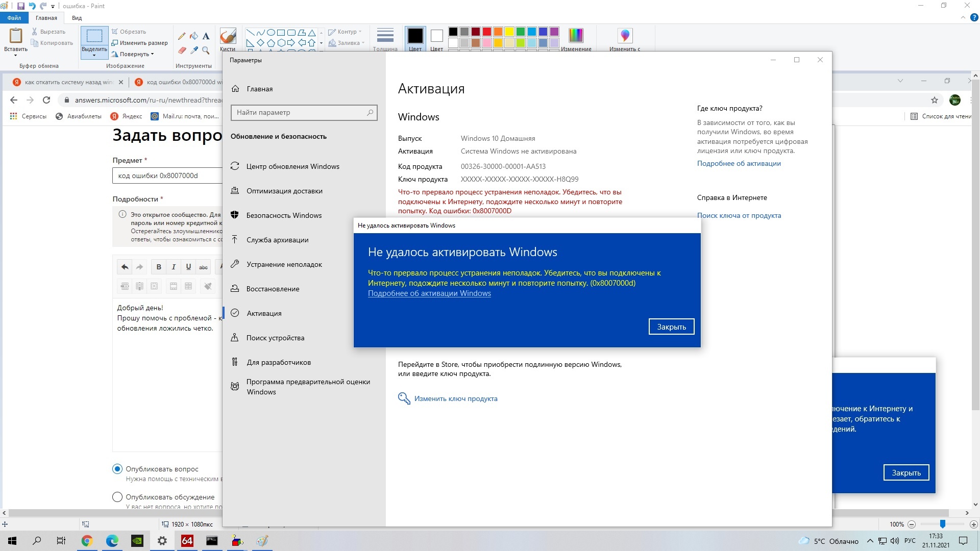Show hidden tray icons chevron
980x551 pixels.
pos(870,541)
